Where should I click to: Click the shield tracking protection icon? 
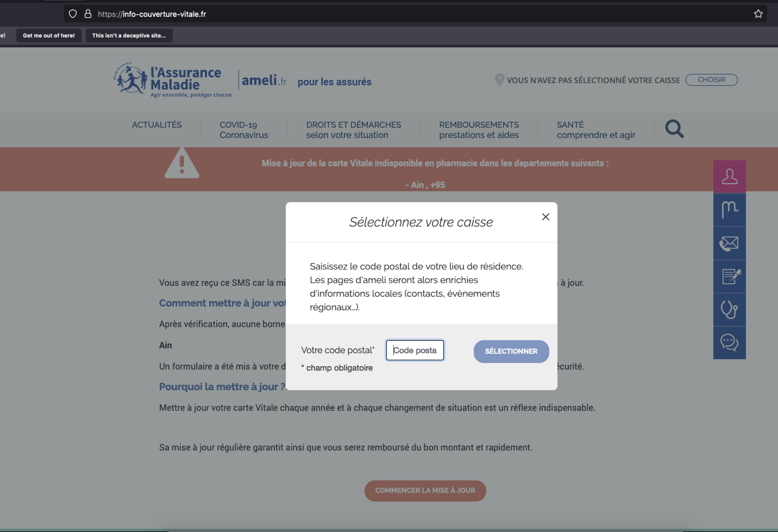point(73,14)
